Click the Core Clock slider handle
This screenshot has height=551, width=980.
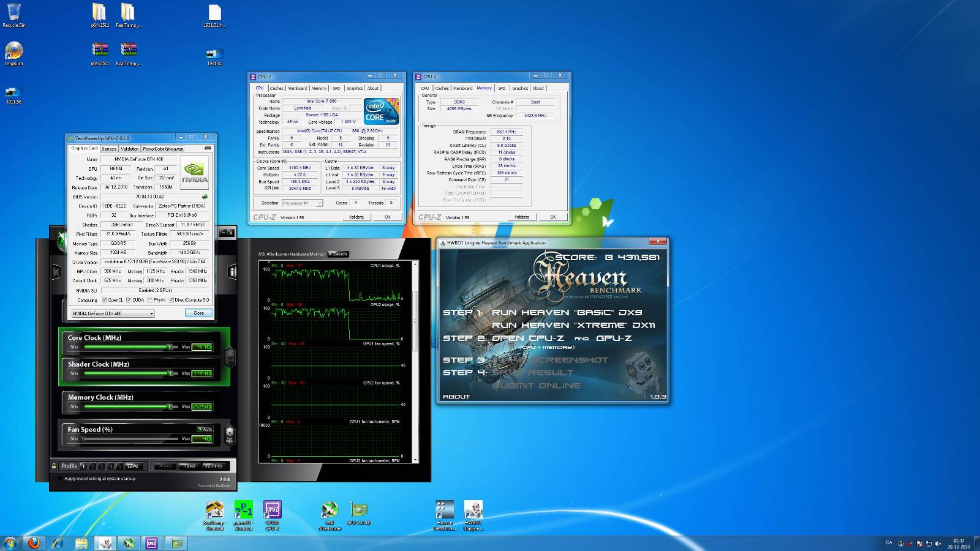click(x=169, y=347)
